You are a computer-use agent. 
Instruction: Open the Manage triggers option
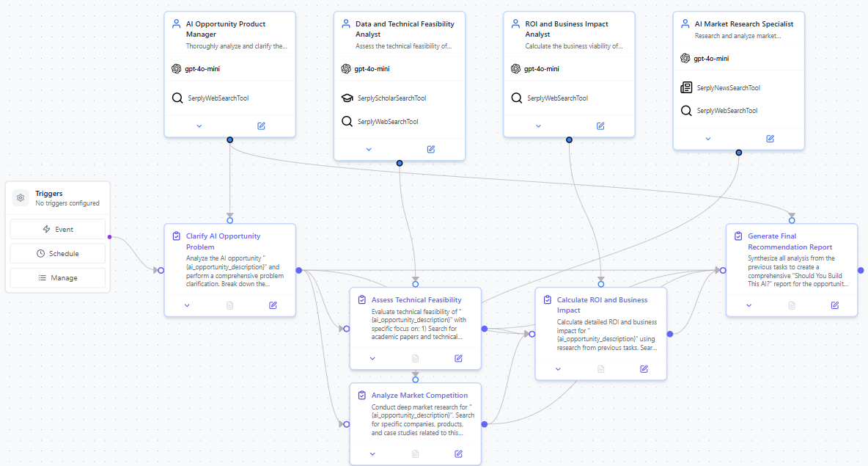(x=58, y=278)
